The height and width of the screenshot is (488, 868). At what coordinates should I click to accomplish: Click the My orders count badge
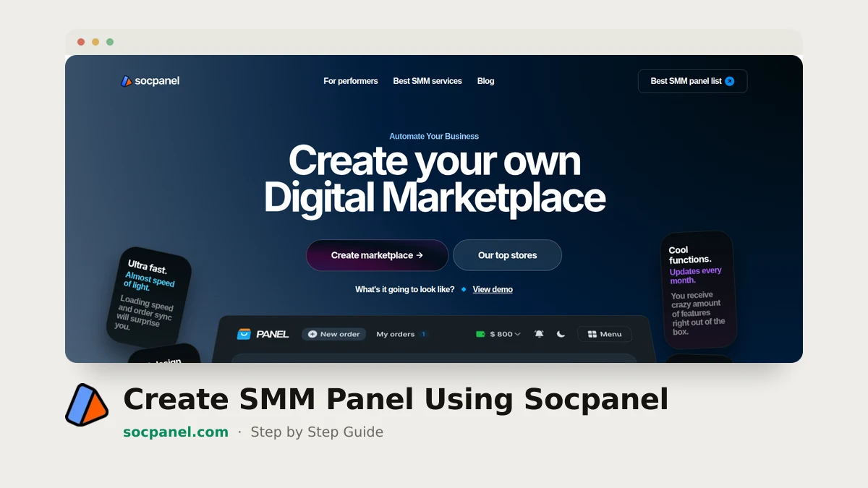(x=423, y=334)
